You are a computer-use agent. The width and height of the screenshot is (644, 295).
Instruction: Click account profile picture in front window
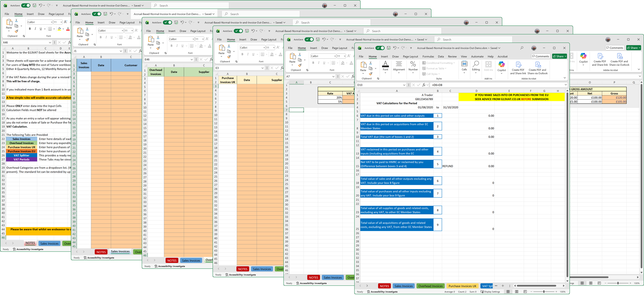pos(534,48)
